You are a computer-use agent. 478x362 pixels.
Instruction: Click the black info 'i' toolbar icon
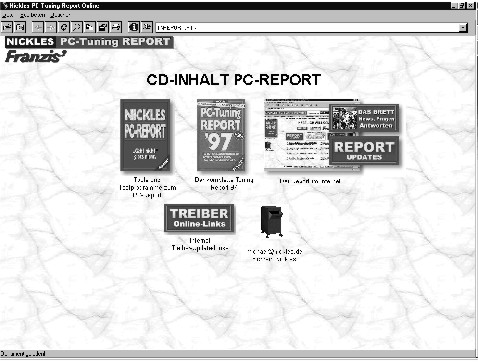pyautogui.click(x=134, y=27)
